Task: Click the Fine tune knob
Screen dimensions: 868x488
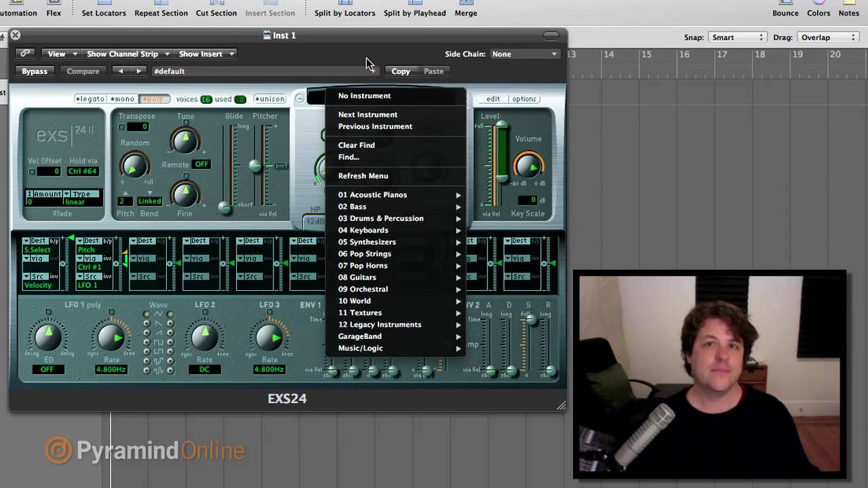Action: [184, 195]
